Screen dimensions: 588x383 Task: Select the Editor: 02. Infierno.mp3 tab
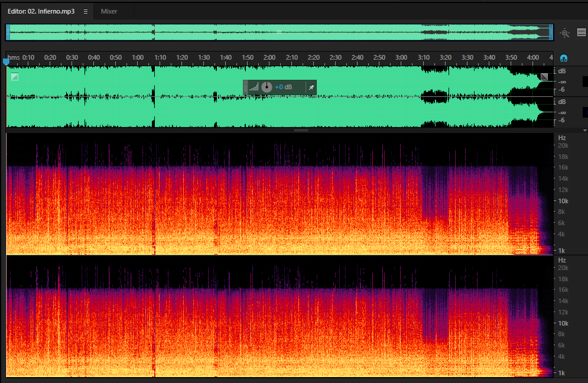(x=41, y=11)
